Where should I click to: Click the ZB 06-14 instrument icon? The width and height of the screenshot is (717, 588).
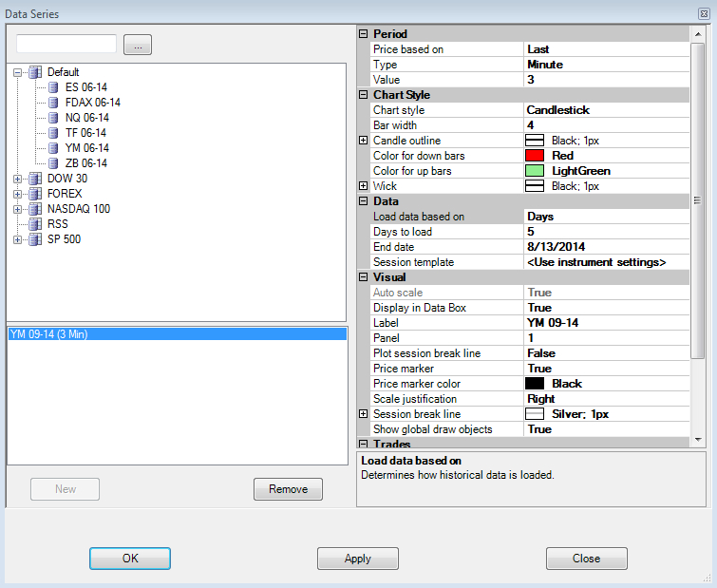point(53,163)
